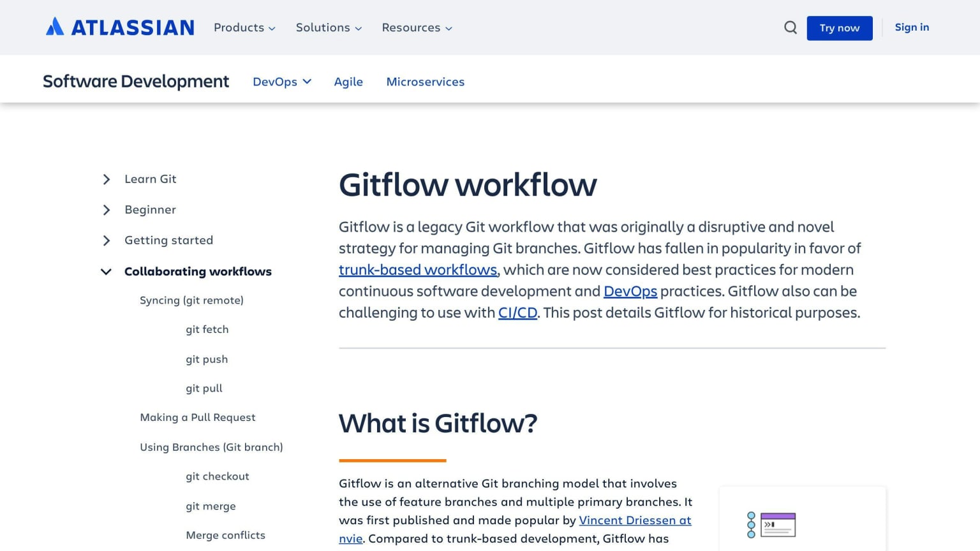The image size is (980, 551).
Task: Open the Resources dropdown menu
Action: click(417, 27)
